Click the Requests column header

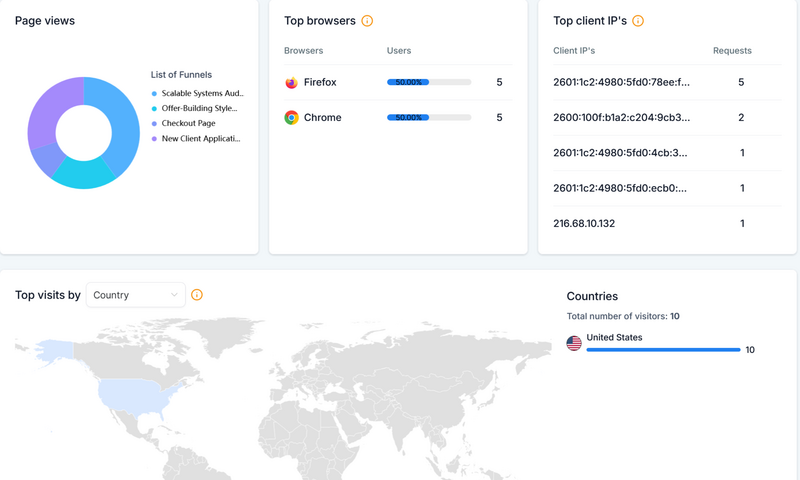(732, 50)
